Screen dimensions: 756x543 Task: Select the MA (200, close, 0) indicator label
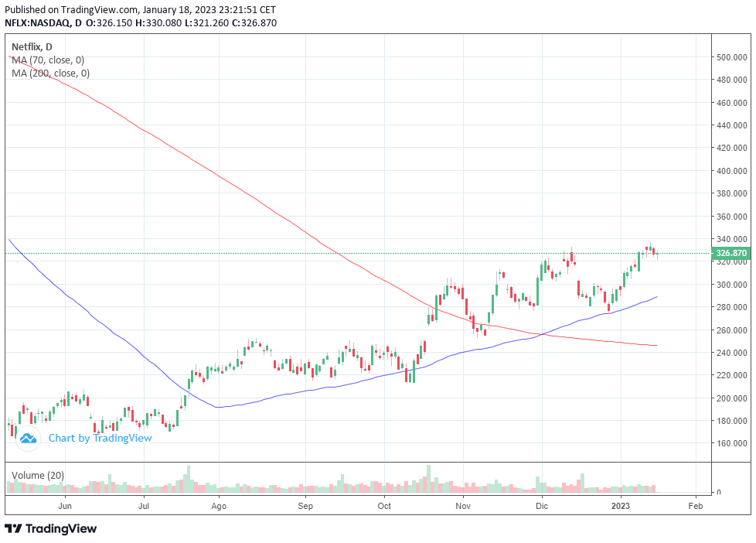(x=50, y=73)
